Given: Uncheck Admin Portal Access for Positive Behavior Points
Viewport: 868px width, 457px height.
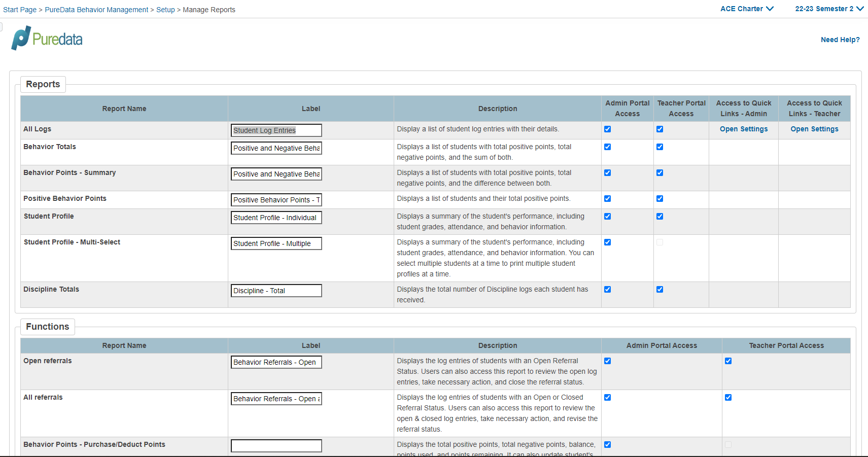Looking at the screenshot, I should click(x=607, y=198).
